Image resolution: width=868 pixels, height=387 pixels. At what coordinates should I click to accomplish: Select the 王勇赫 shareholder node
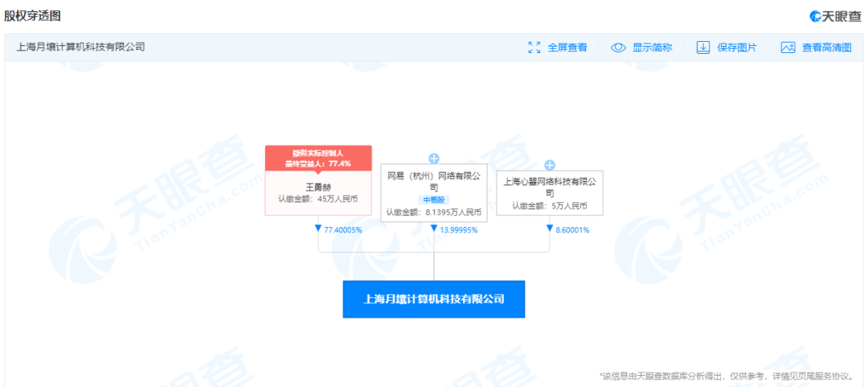pos(318,192)
